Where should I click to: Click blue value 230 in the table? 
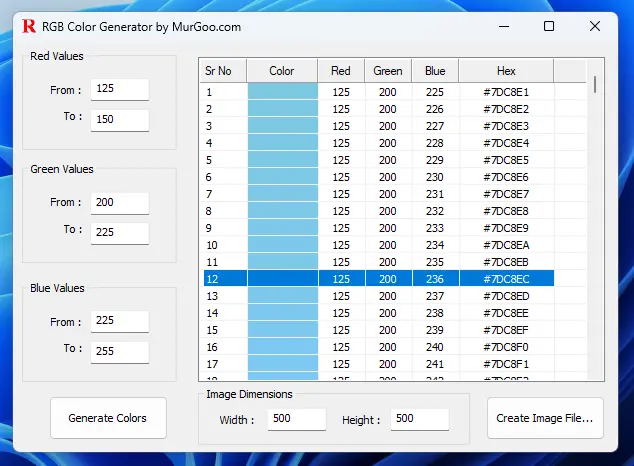(x=435, y=177)
